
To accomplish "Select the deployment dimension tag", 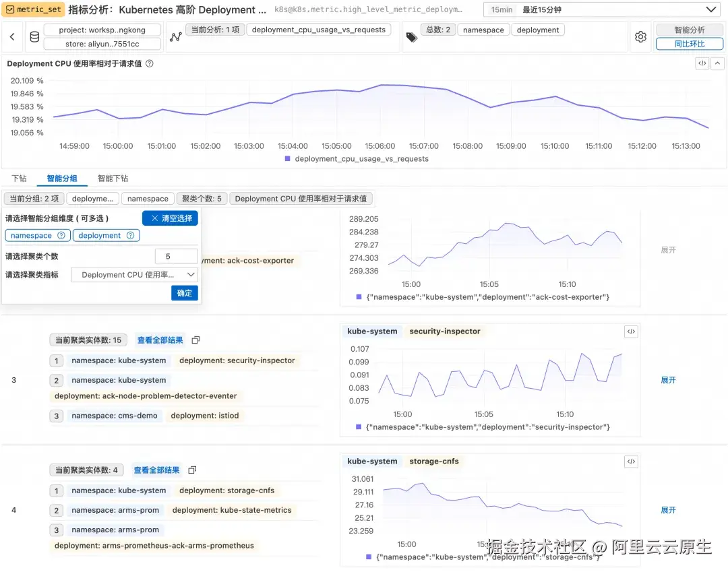I will 100,235.
